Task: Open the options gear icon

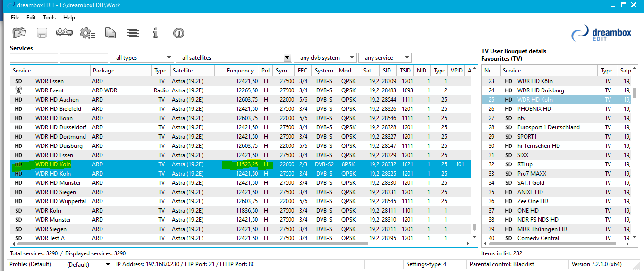Action: pyautogui.click(x=87, y=33)
